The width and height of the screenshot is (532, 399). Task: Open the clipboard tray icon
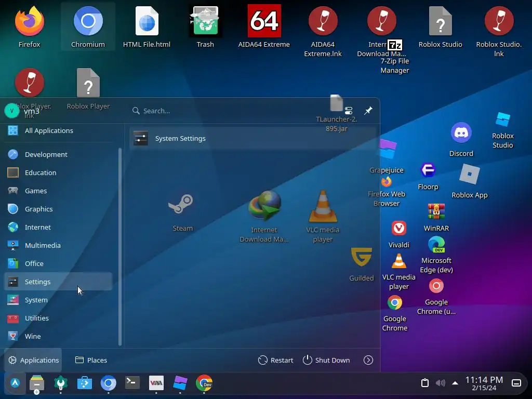click(425, 383)
